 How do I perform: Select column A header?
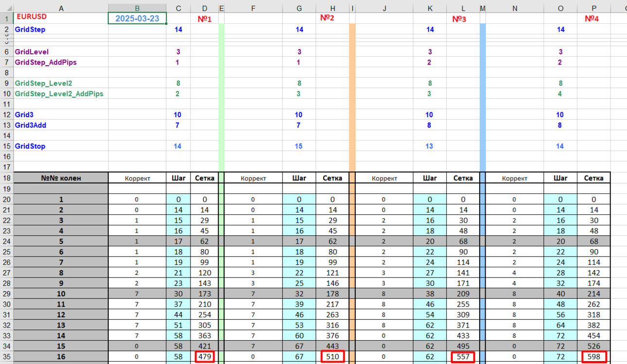(x=61, y=8)
